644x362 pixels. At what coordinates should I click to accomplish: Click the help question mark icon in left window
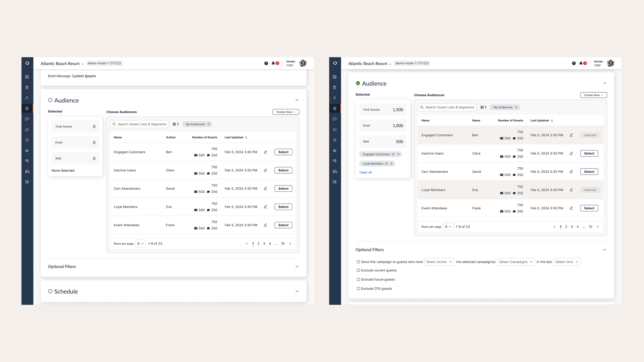pos(266,63)
